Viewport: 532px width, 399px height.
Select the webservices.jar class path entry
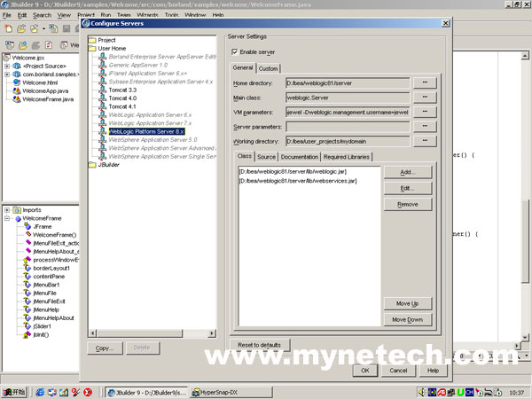[x=298, y=181]
